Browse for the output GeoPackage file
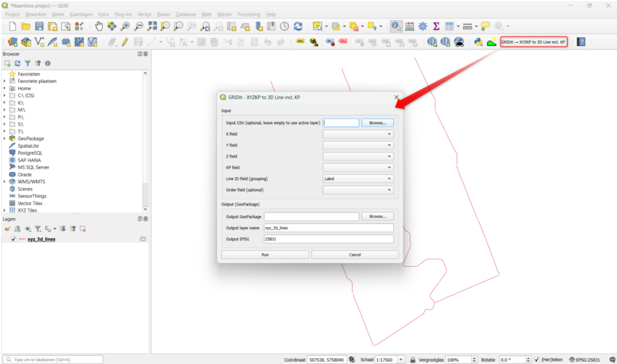The width and height of the screenshot is (617, 364). (378, 216)
